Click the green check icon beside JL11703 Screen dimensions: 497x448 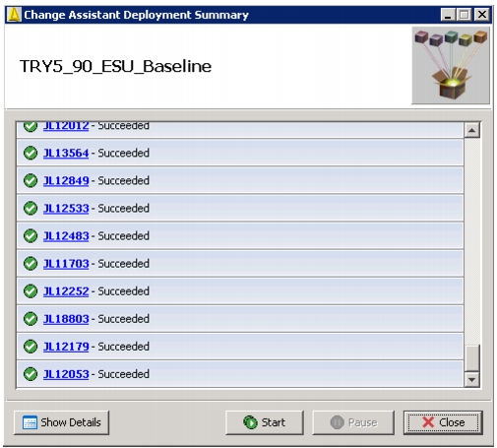coord(31,264)
